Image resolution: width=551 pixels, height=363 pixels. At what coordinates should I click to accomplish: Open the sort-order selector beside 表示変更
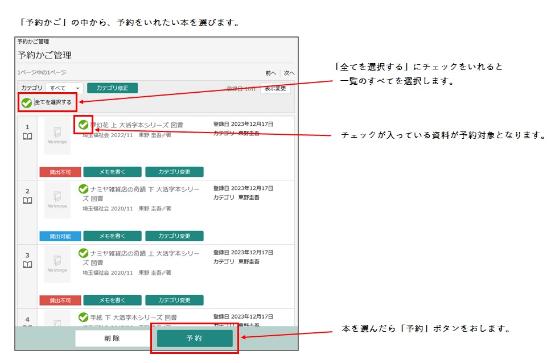(x=241, y=89)
